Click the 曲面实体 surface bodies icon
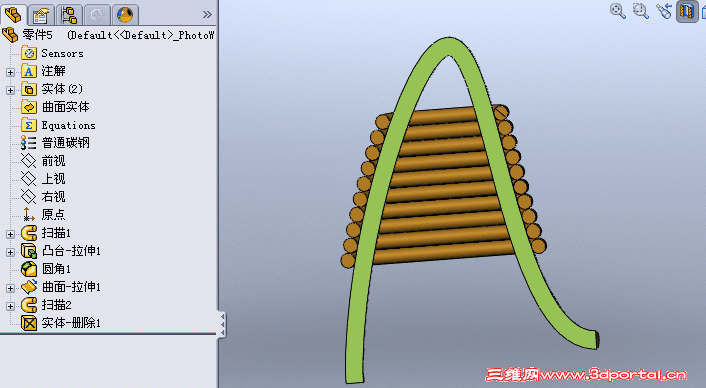Screen dimensions: 706x388 tap(29, 107)
